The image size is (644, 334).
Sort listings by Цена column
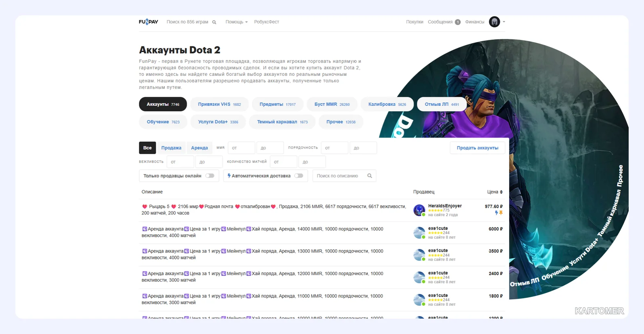pos(495,192)
